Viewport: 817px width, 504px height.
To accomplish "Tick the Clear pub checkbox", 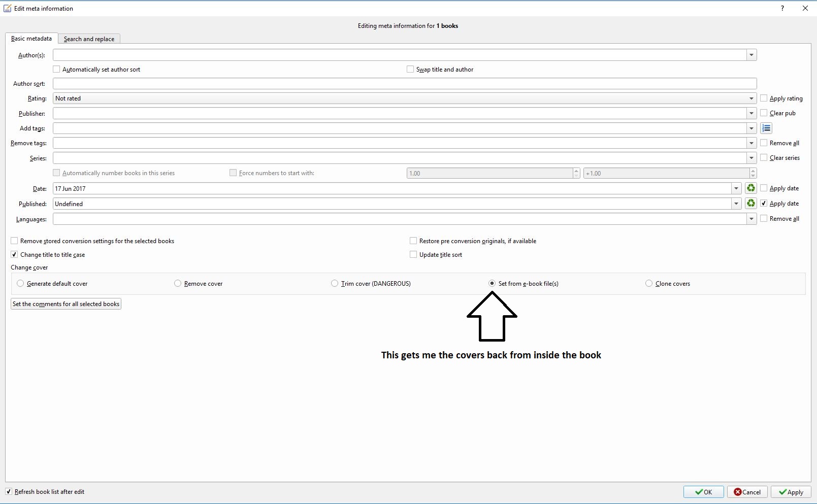I will (x=764, y=113).
